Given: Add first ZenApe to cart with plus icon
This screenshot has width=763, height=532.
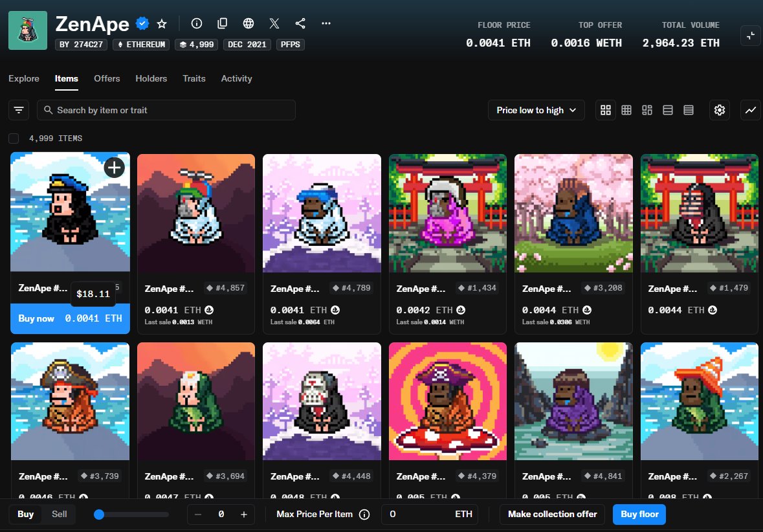Looking at the screenshot, I should pyautogui.click(x=115, y=168).
